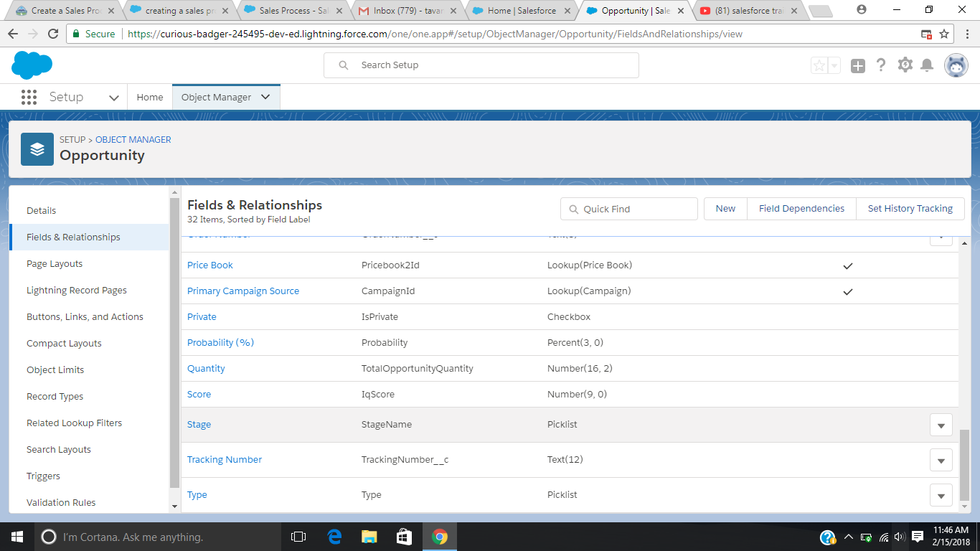Screen dimensions: 980x551
Task: Switch to Home | Salesforce browser tab
Action: point(522,11)
